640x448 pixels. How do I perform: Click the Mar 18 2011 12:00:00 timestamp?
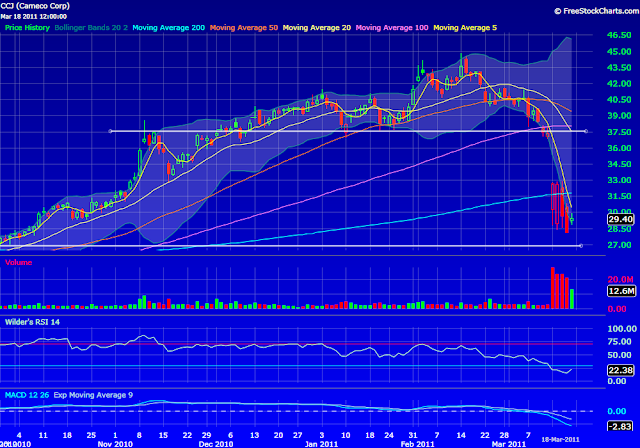pos(33,17)
